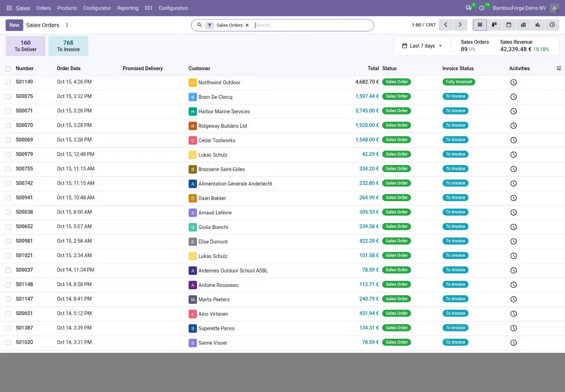Switch to activity view

click(x=552, y=25)
